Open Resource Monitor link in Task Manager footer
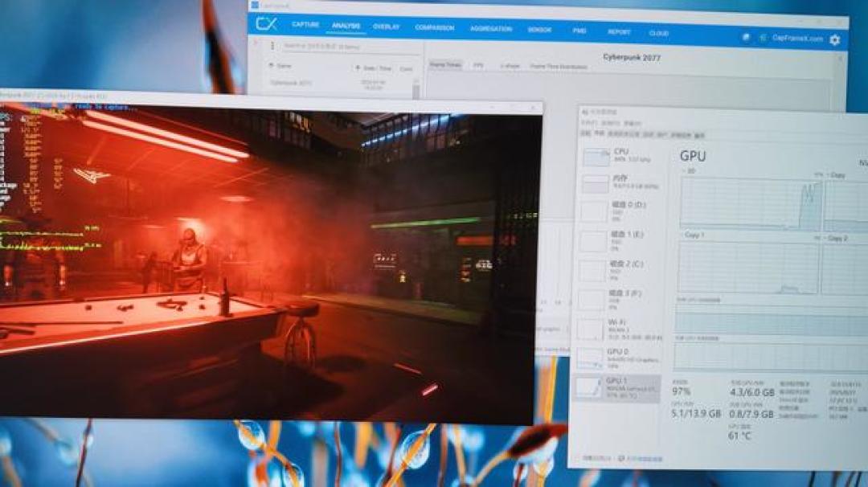This screenshot has height=487, width=868. pos(641,459)
